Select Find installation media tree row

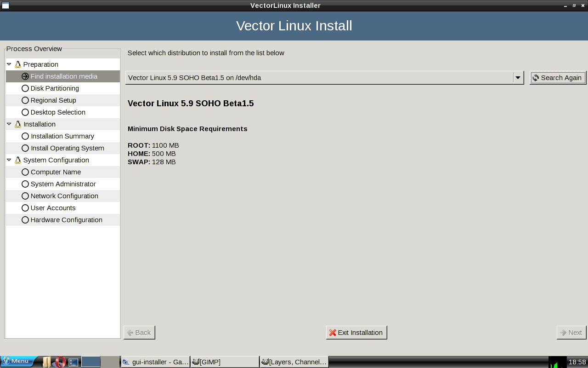point(63,76)
